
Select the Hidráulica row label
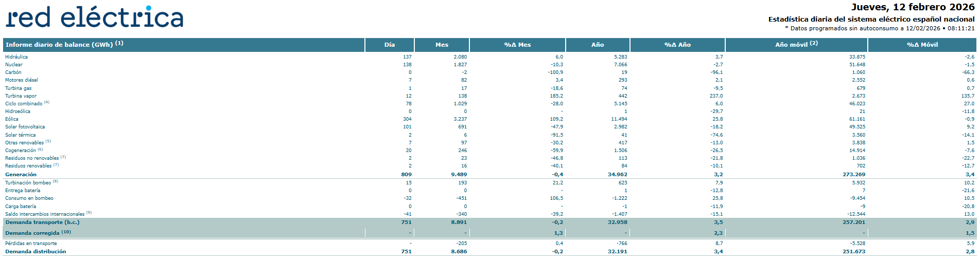16,57
